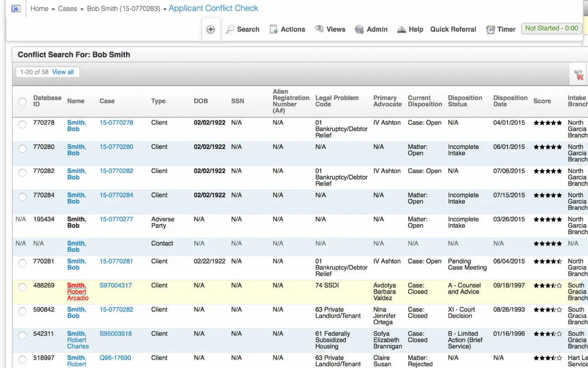Image resolution: width=588 pixels, height=368 pixels.
Task: Click the Actions clipboard icon
Action: (273, 29)
